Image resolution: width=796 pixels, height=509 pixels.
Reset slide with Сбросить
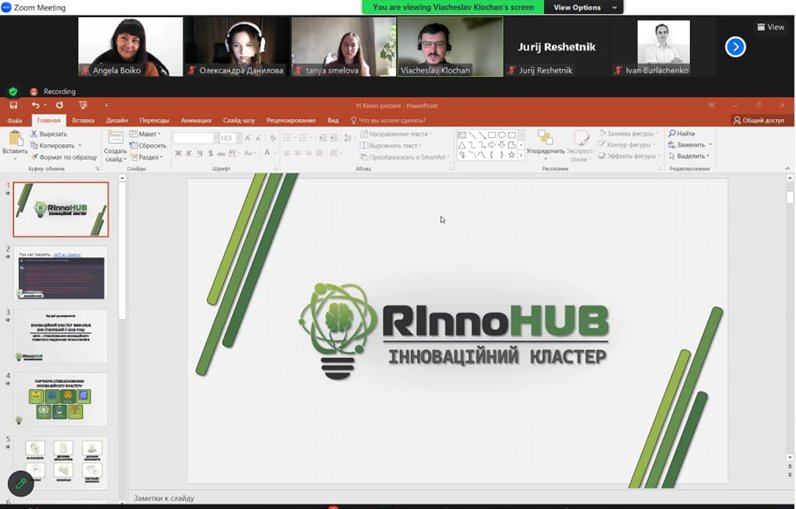coord(148,145)
